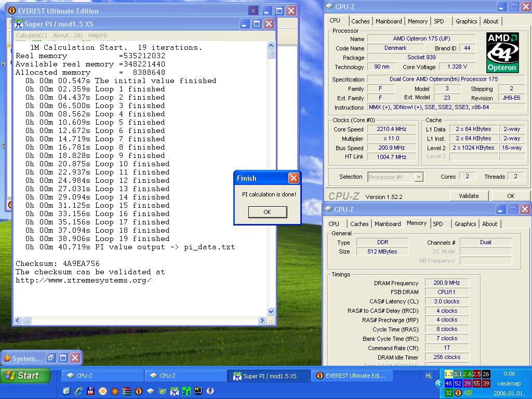Click the floppy disk quick launch icon
The width and height of the screenshot is (532, 399).
pos(90,391)
